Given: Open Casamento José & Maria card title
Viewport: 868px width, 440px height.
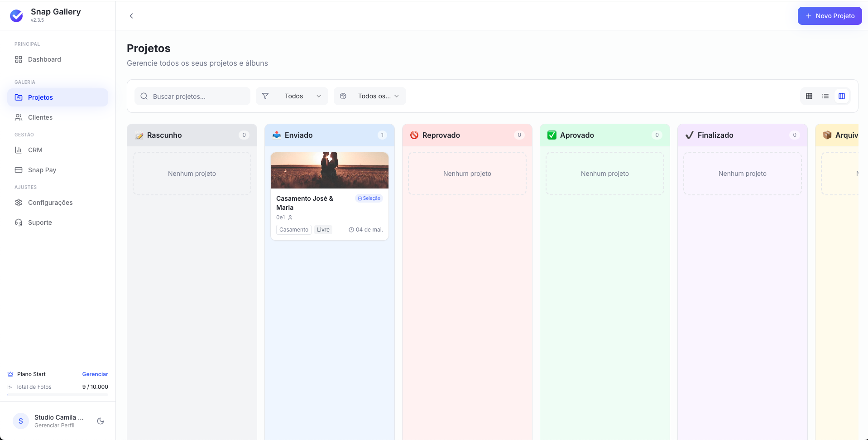Looking at the screenshot, I should coord(305,203).
